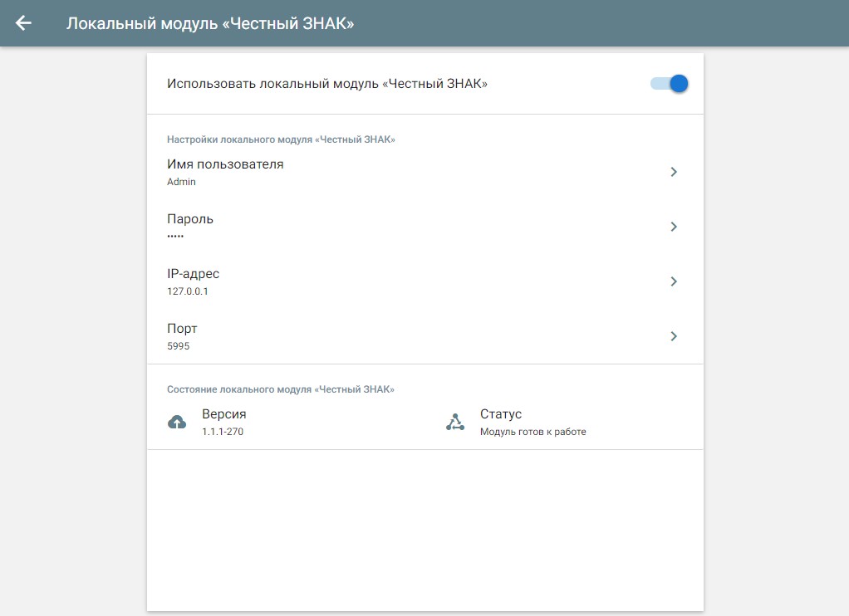Toggle off «Честный ЗНАК» local module switch
The image size is (849, 616).
(x=670, y=83)
